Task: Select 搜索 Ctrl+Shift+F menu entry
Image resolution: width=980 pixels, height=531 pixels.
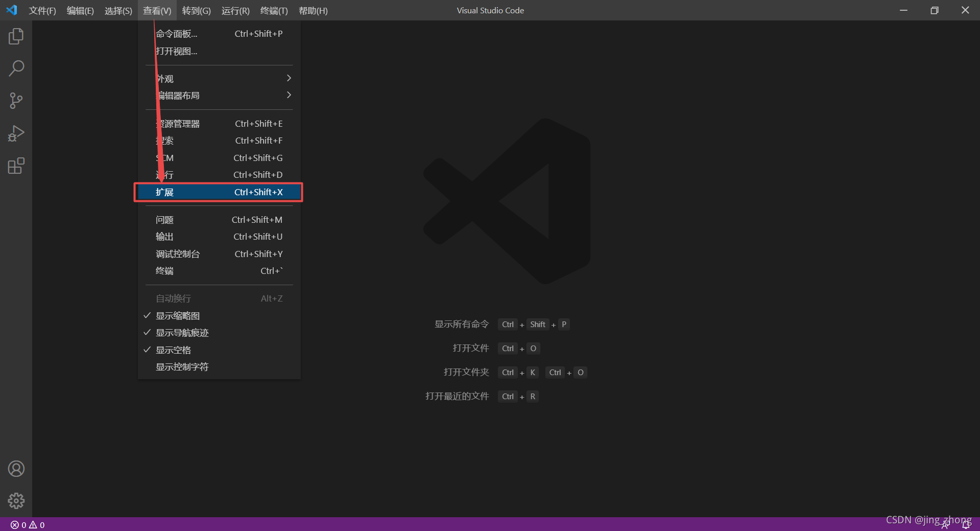Action: pyautogui.click(x=219, y=141)
